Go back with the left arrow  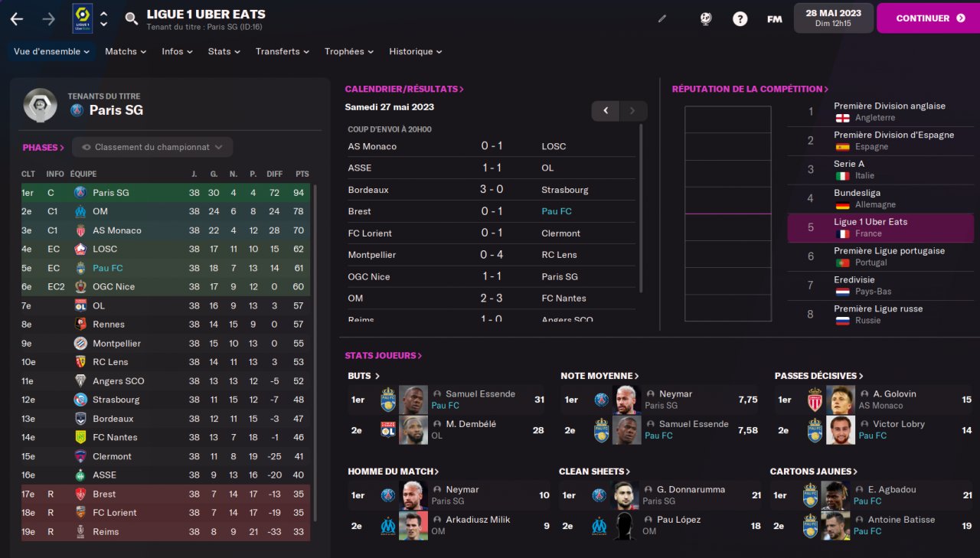coord(17,18)
